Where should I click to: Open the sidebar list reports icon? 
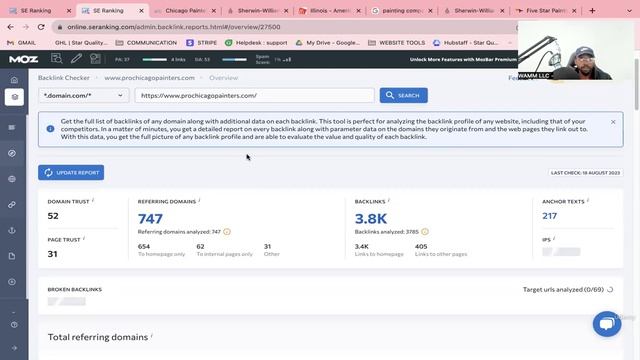[x=12, y=127]
